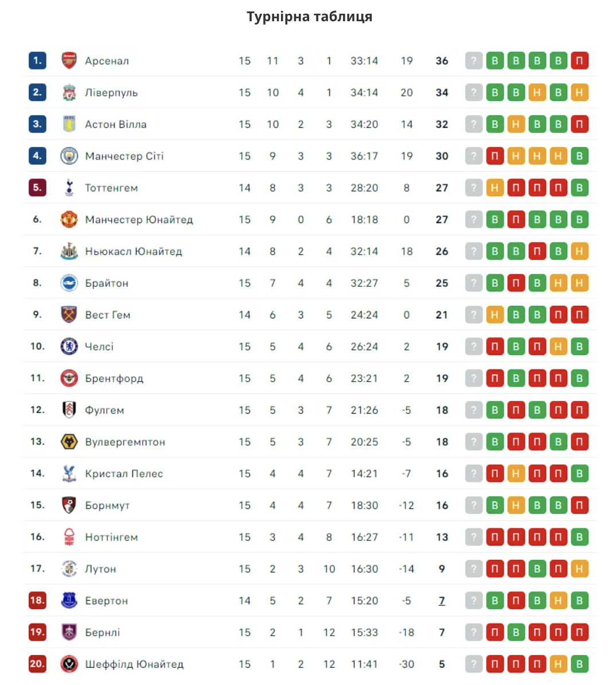Click the Chelsea club crest
This screenshot has width=616, height=685.
(69, 347)
